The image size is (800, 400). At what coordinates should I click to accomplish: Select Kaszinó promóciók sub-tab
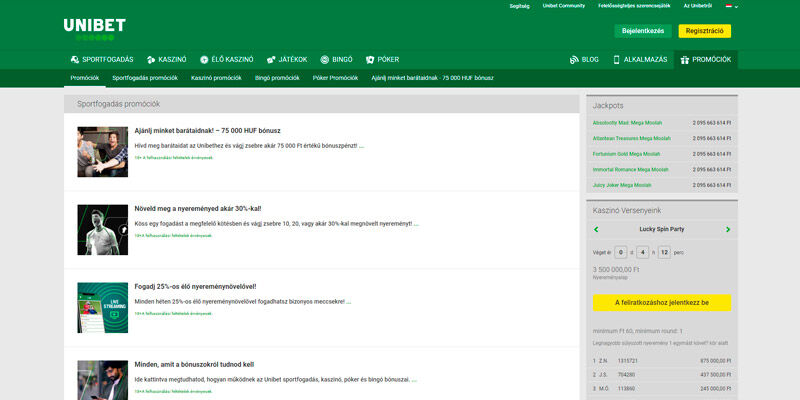click(x=216, y=78)
